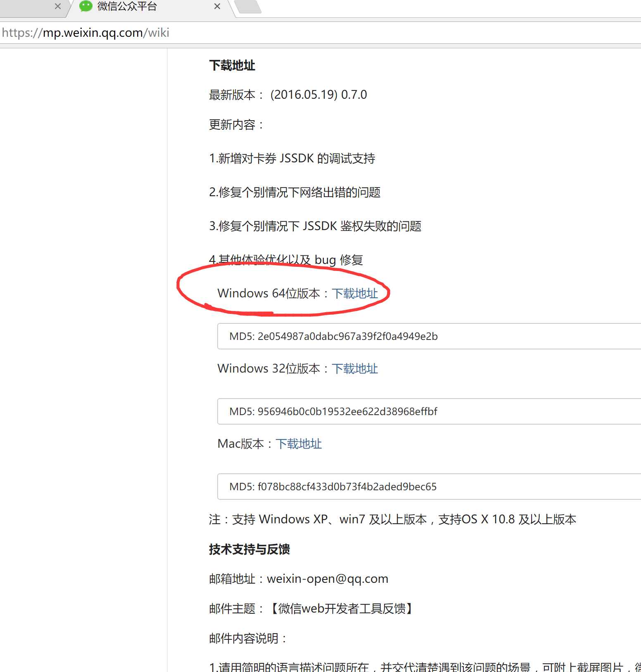Viewport: 641px width, 672px height.
Task: Open a new browser tab
Action: click(248, 7)
